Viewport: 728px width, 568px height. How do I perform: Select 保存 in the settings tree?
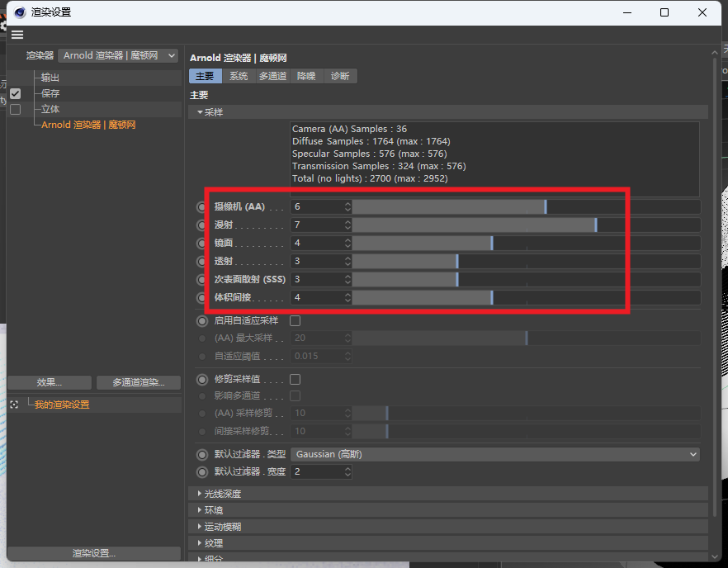click(x=50, y=93)
